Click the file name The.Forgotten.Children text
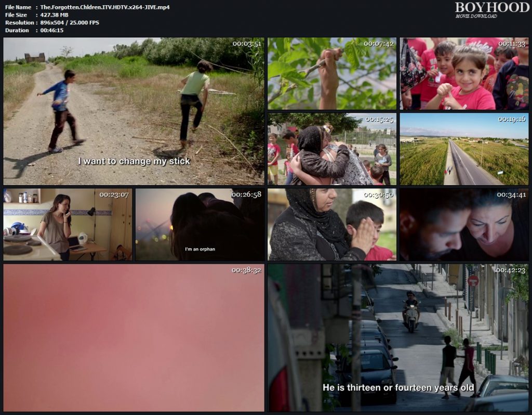Viewport: 532px width, 415px height. [x=105, y=7]
